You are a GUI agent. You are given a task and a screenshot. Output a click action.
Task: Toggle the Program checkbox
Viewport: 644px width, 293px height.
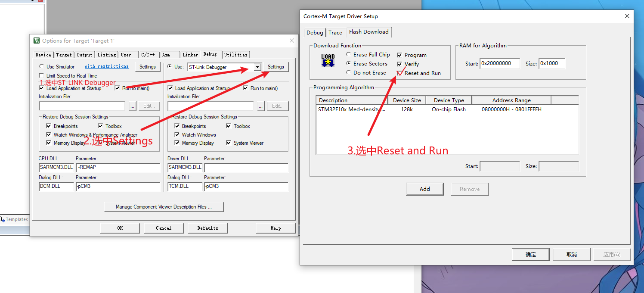point(399,55)
